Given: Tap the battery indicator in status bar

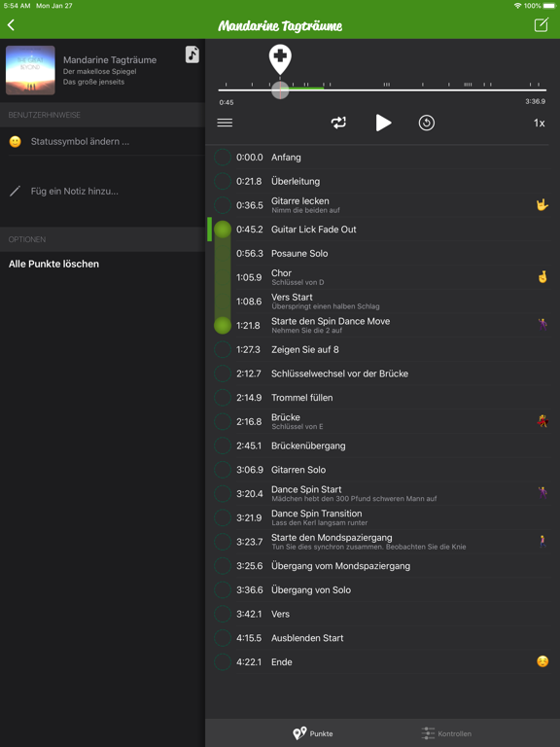Looking at the screenshot, I should click(x=549, y=6).
